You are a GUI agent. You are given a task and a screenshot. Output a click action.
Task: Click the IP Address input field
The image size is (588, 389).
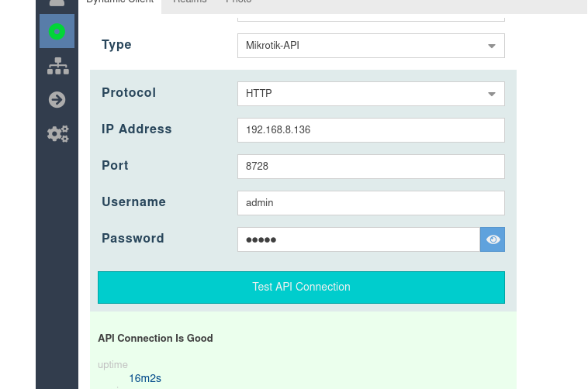(x=371, y=130)
